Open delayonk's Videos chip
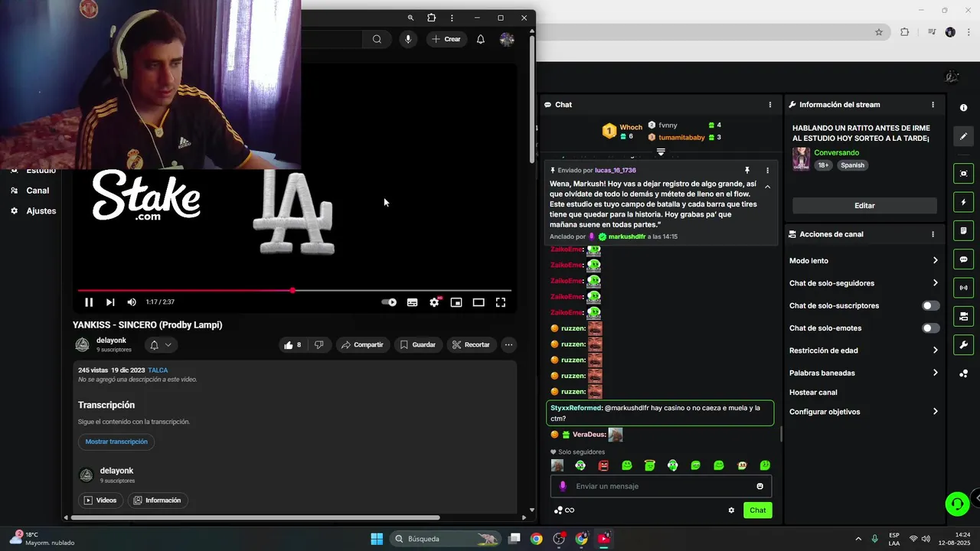The image size is (980, 551). click(x=100, y=500)
